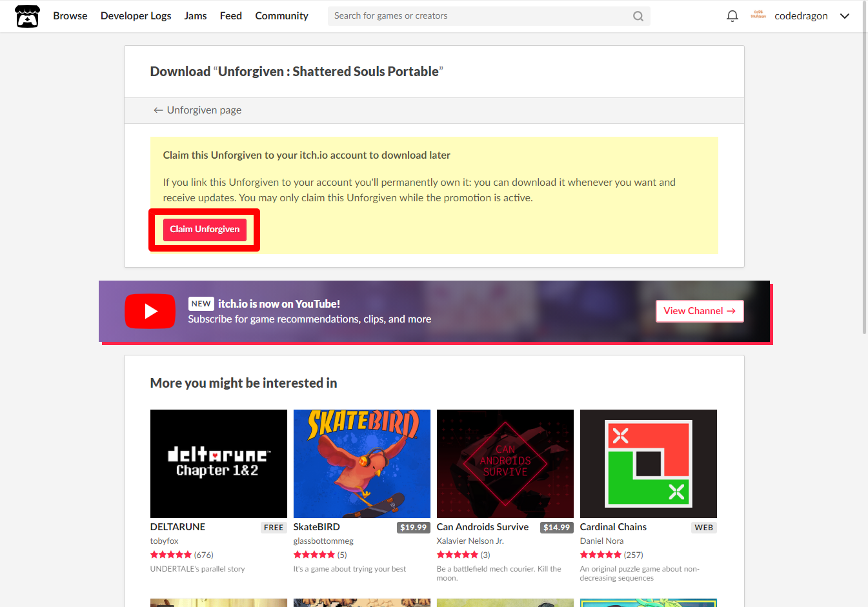Open the SkateBIRD cover image

click(x=362, y=464)
